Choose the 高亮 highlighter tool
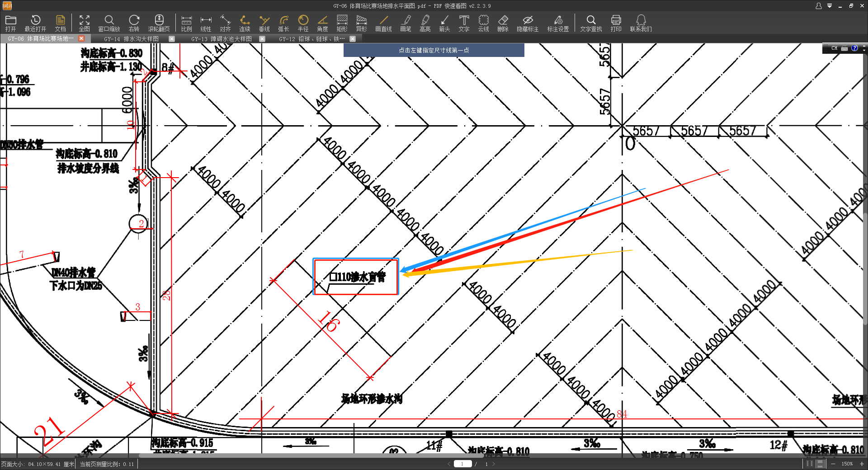Image resolution: width=868 pixels, height=470 pixels. (x=425, y=23)
